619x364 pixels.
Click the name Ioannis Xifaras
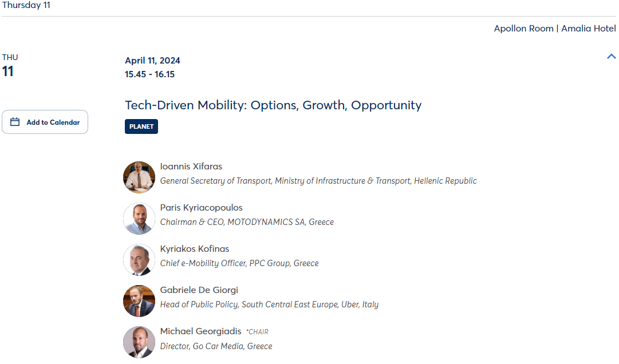pos(191,167)
